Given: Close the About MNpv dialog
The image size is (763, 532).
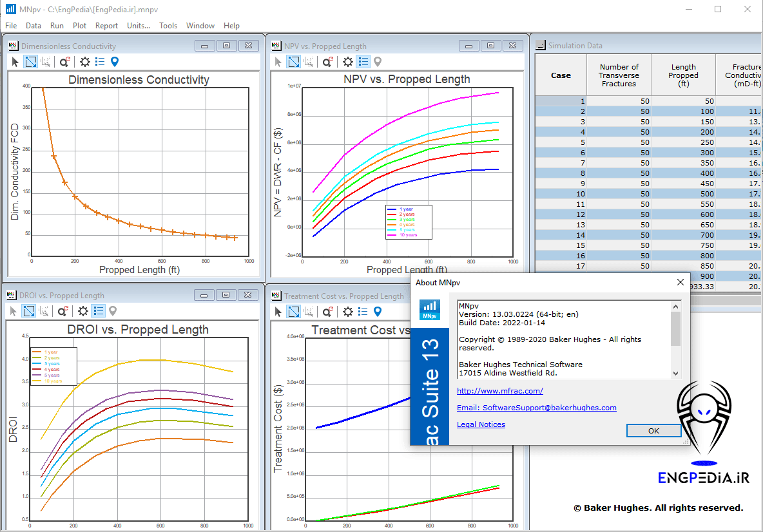Looking at the screenshot, I should click(681, 283).
